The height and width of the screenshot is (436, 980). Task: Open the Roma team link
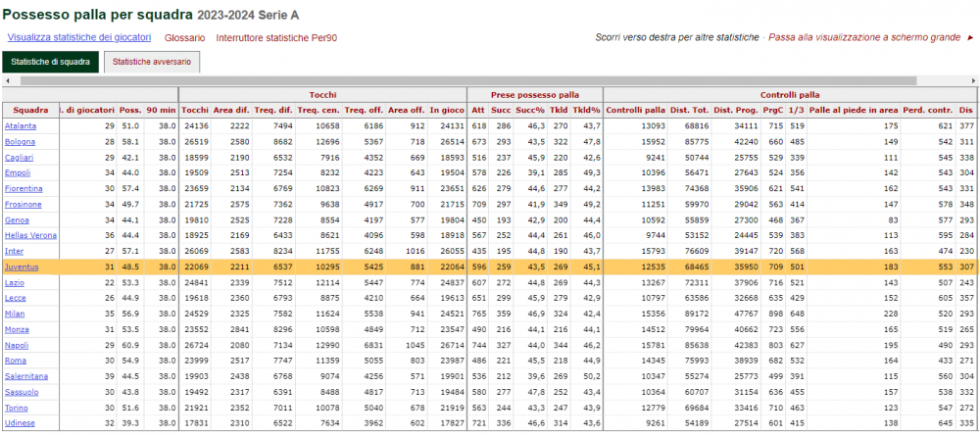(15, 361)
